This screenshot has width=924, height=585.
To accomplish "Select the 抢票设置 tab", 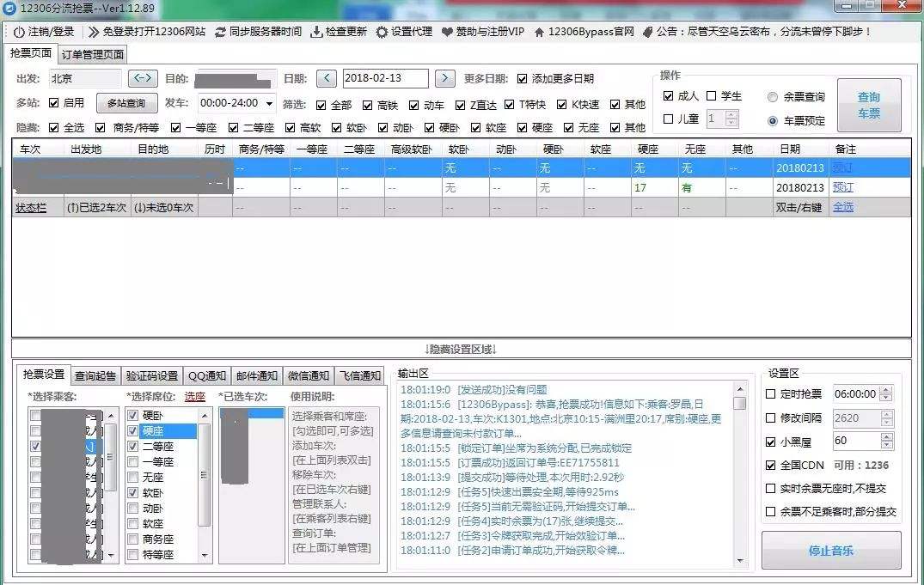I will [x=44, y=375].
